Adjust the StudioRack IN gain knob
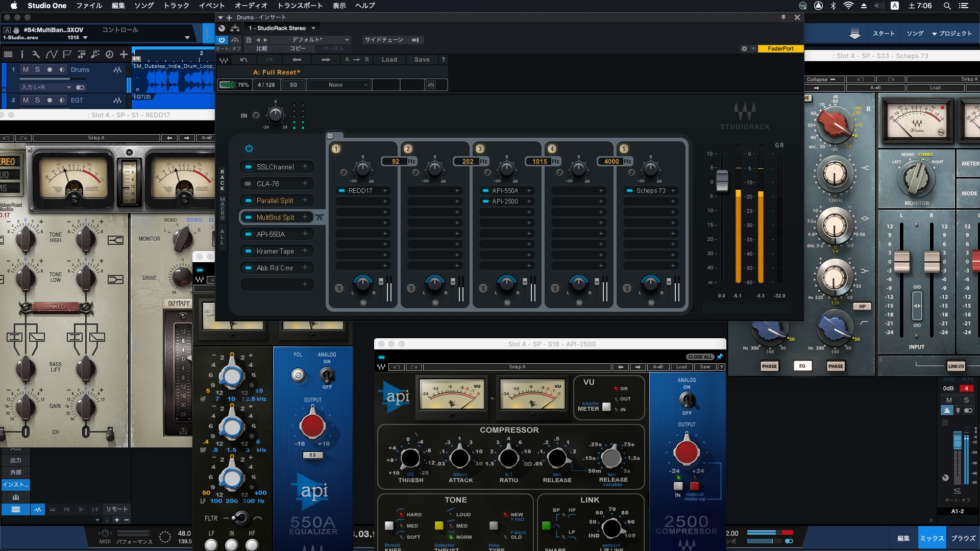The width and height of the screenshot is (980, 551). [x=276, y=115]
